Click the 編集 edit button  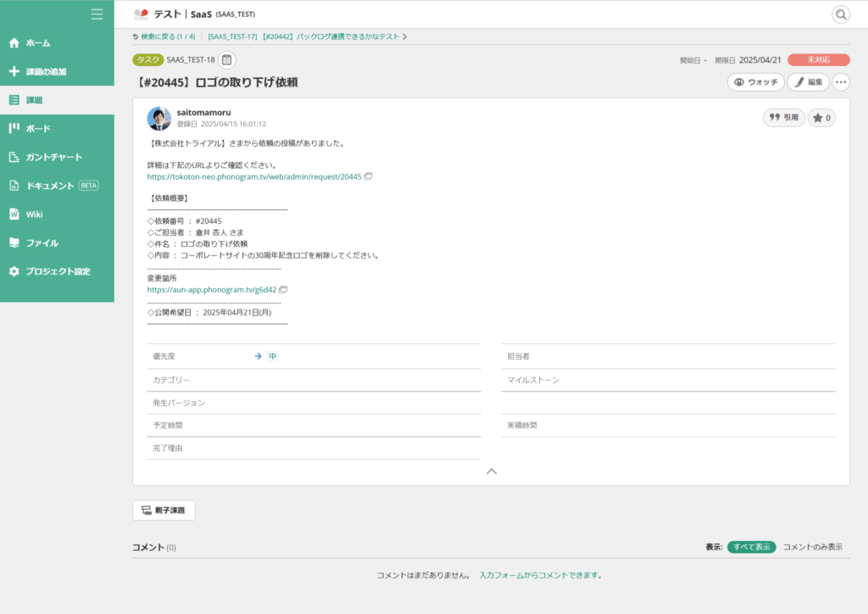click(808, 82)
